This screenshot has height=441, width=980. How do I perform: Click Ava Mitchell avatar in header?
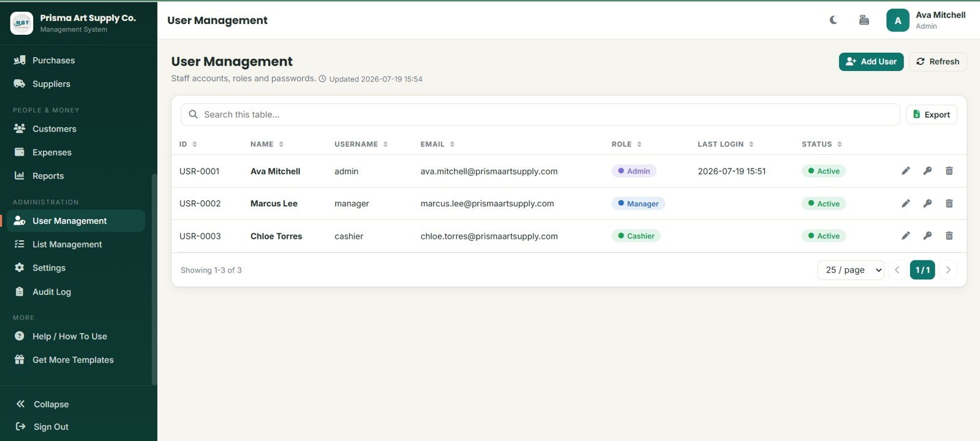coord(898,20)
